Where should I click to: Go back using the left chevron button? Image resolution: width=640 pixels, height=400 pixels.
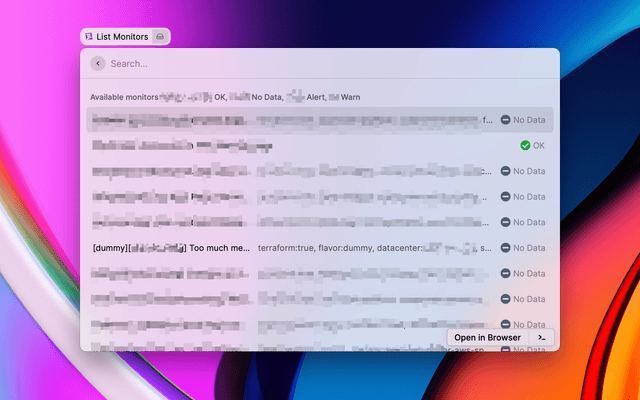coord(97,63)
